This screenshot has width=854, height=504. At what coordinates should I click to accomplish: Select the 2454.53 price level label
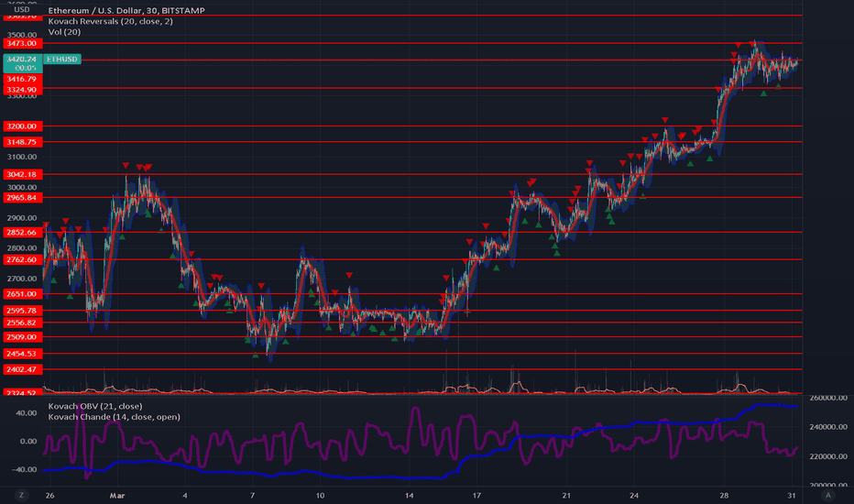coord(22,354)
